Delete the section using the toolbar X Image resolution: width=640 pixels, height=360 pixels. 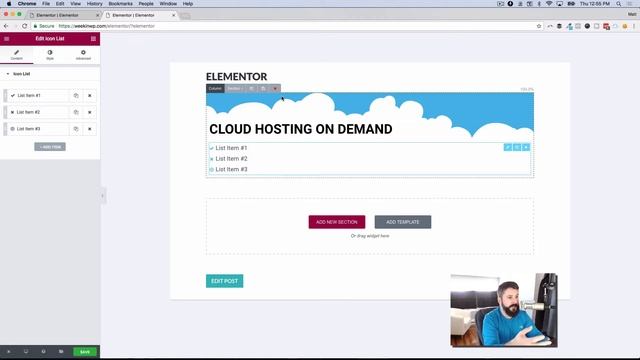click(x=275, y=89)
